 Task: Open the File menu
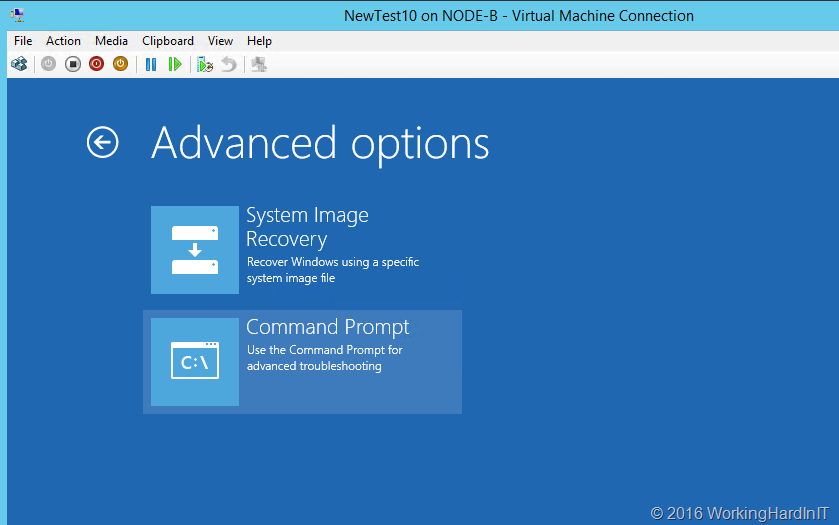tap(23, 41)
